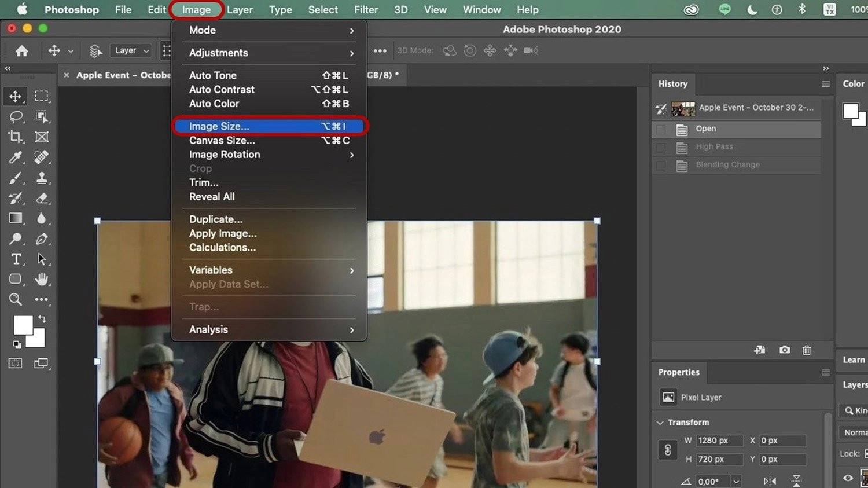Create new snapshot with camera icon
This screenshot has height=488, width=868.
[x=785, y=350]
